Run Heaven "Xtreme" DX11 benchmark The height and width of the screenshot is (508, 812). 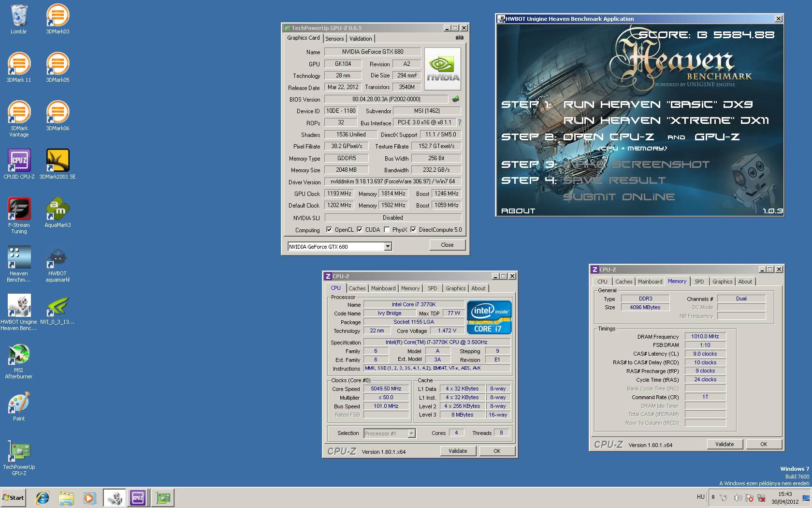[666, 120]
